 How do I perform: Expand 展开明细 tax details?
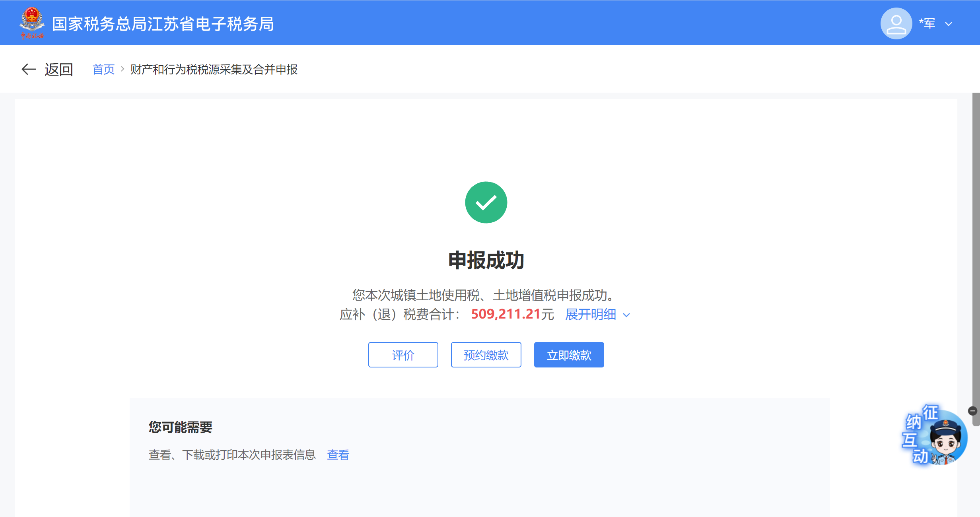591,315
